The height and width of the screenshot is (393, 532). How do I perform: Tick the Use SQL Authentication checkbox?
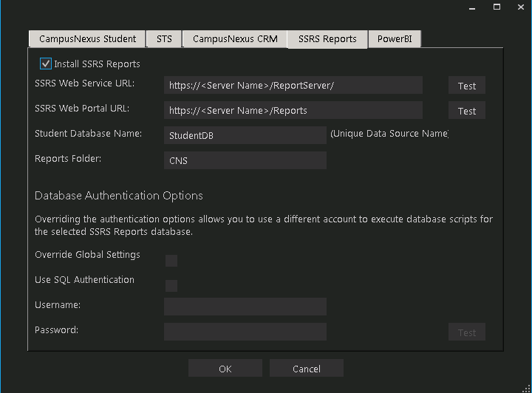(171, 286)
